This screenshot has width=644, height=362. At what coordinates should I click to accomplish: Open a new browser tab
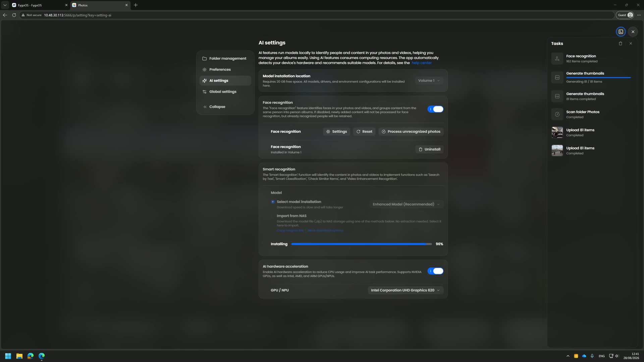click(x=136, y=5)
